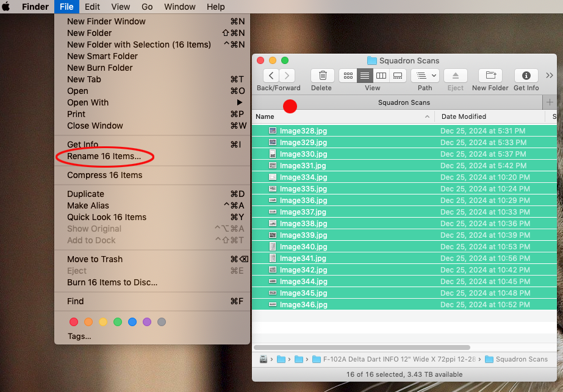Click the New Folder toolbar icon

[490, 76]
